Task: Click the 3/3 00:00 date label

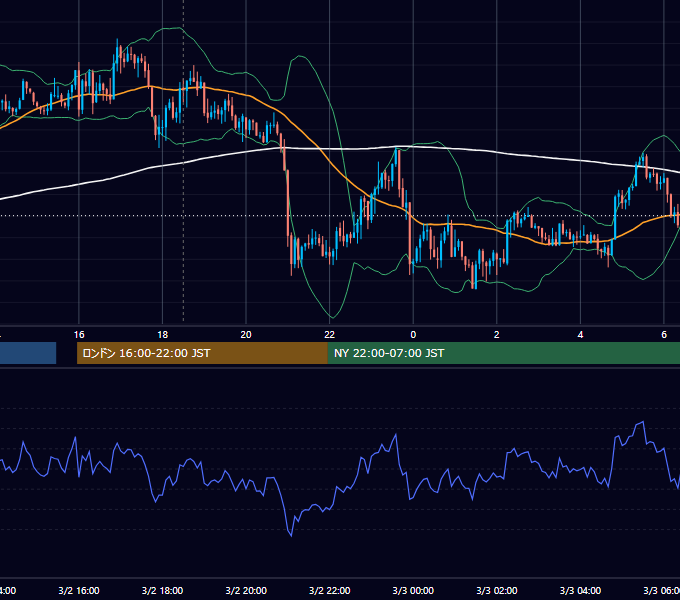Action: [x=413, y=590]
